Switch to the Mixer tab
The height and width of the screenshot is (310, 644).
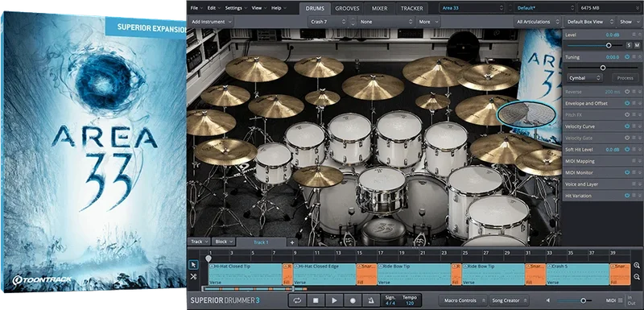click(x=380, y=8)
